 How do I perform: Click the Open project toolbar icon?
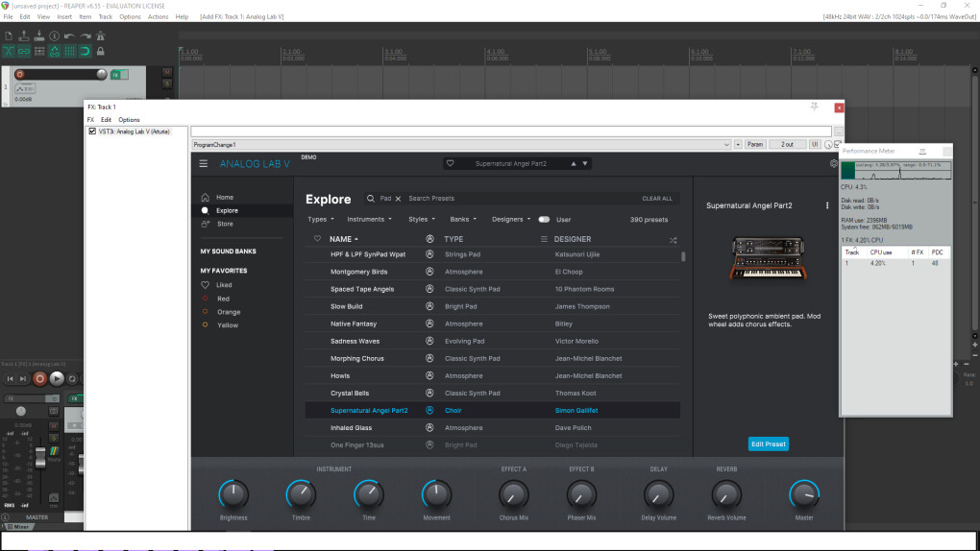[24, 36]
